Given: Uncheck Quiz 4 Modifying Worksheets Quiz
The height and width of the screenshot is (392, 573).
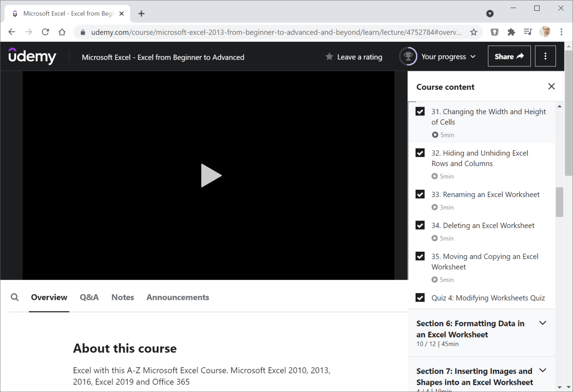Looking at the screenshot, I should pos(420,298).
